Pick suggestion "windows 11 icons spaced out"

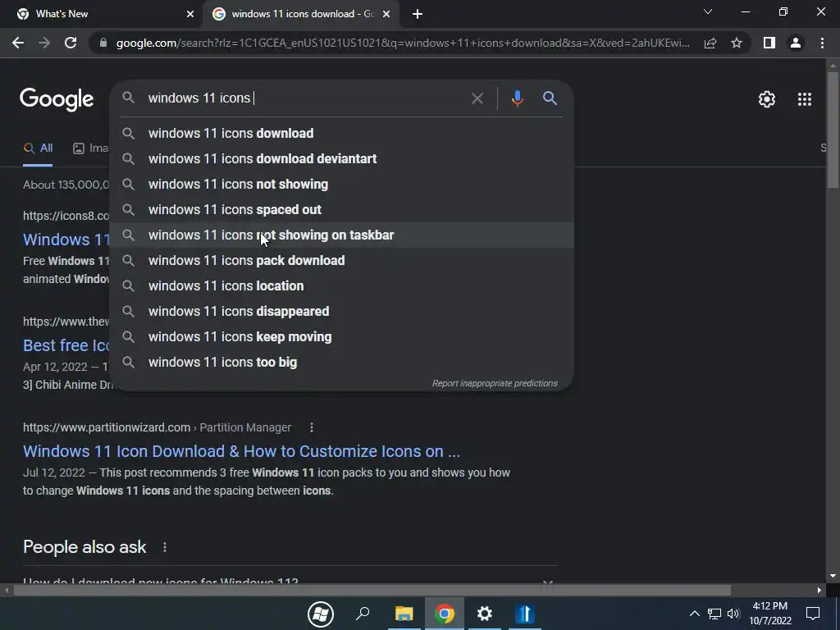342,209
